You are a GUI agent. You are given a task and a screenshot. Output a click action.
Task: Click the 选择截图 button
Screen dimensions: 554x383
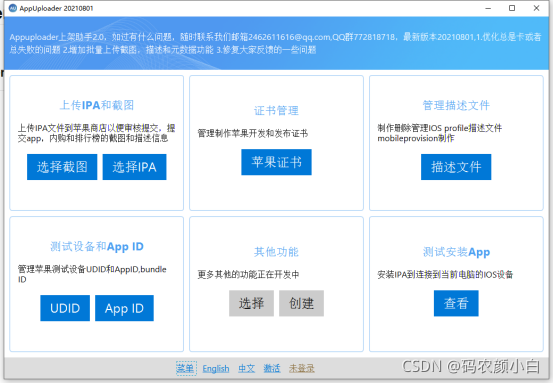(x=62, y=167)
